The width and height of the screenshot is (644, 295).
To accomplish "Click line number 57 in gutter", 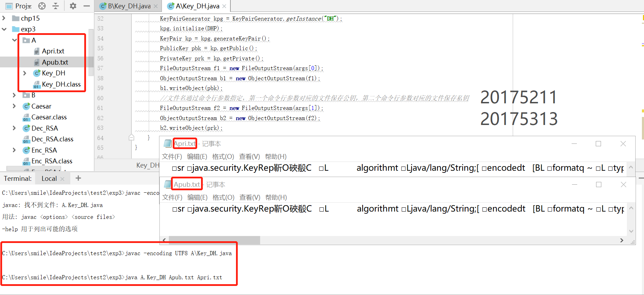I will 100,68.
